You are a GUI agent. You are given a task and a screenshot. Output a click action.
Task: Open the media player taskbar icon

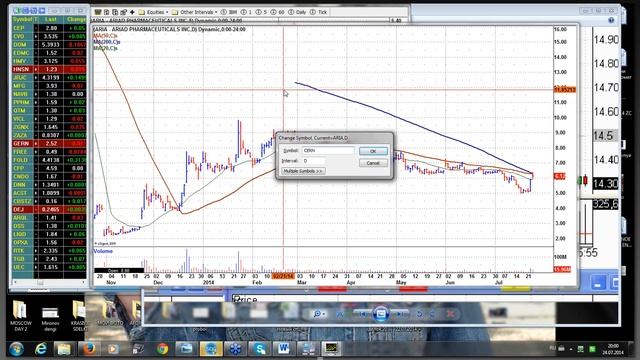coord(113,349)
